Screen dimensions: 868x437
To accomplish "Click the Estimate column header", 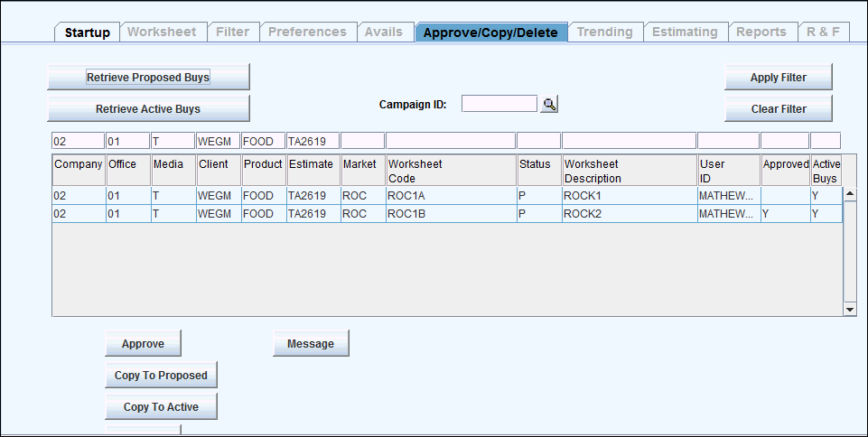I will 313,171.
